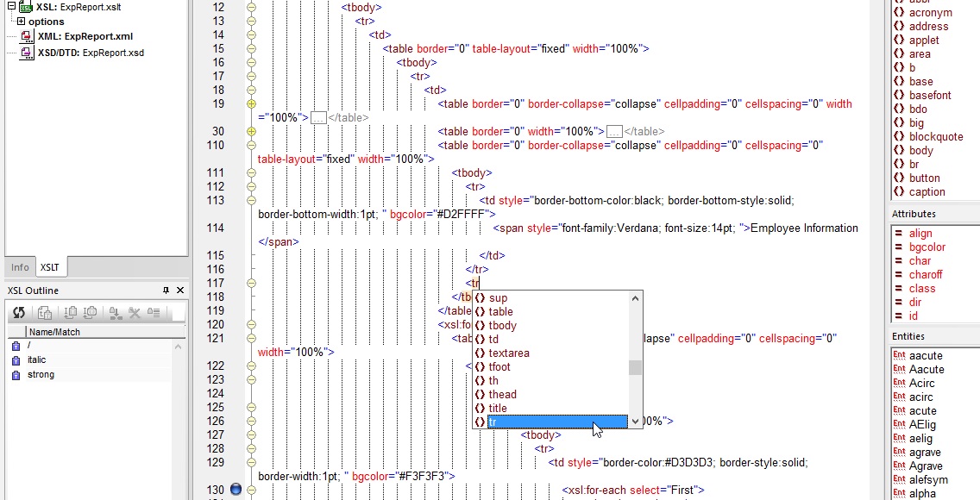980x500 pixels.
Task: Collapse the fold marker at line 19
Action: click(x=251, y=104)
